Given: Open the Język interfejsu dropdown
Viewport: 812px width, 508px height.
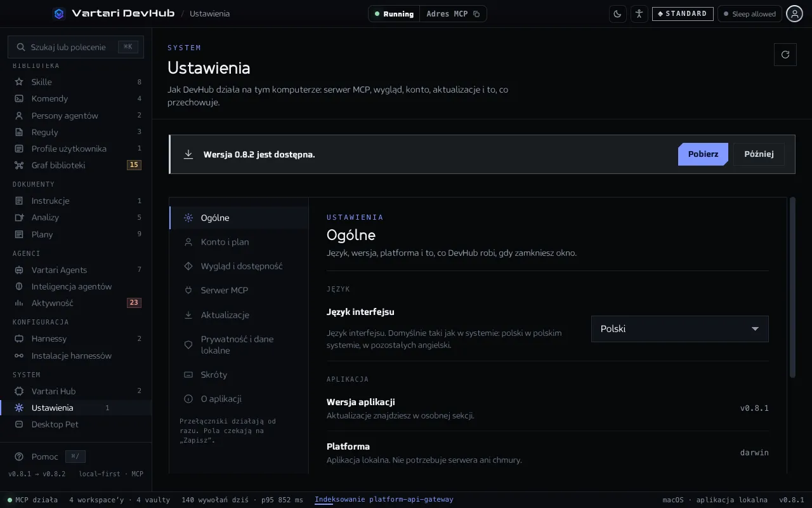Looking at the screenshot, I should coord(680,329).
